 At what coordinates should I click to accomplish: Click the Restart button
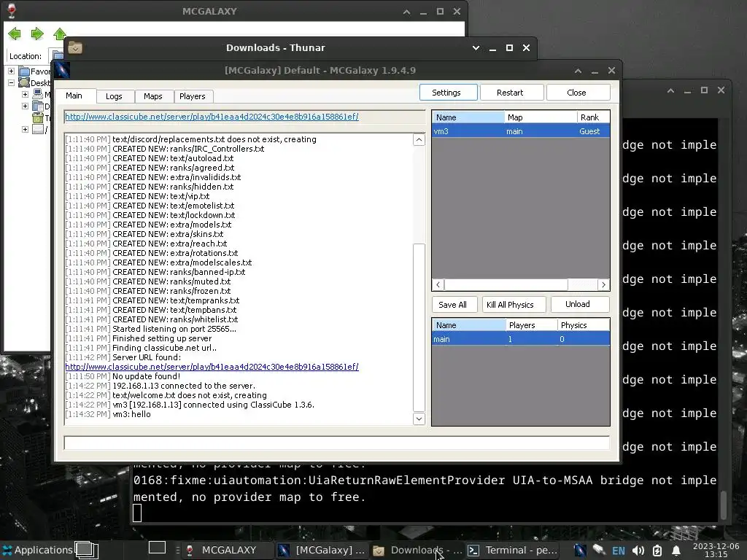click(510, 93)
